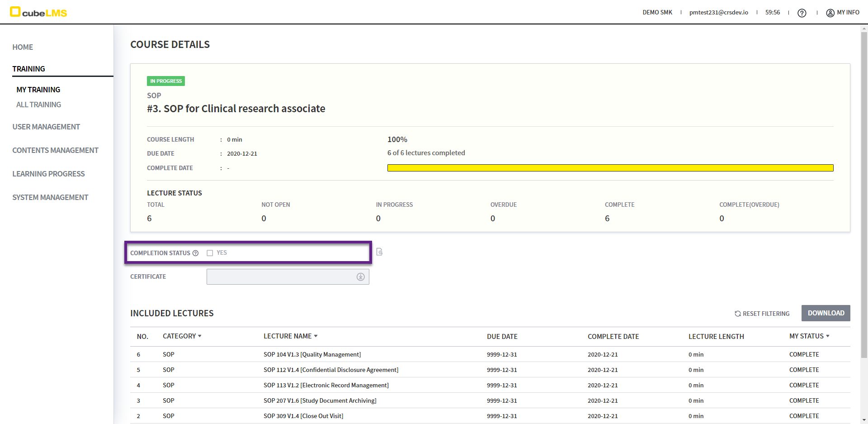The image size is (868, 424).
Task: Open Learning Progress in the sidebar
Action: click(x=48, y=174)
